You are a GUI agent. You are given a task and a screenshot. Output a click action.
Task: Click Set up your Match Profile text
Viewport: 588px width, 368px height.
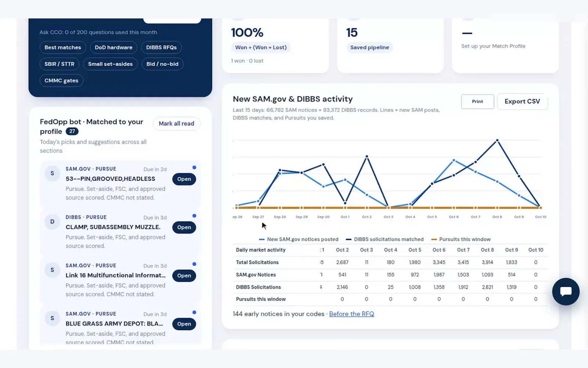[493, 46]
